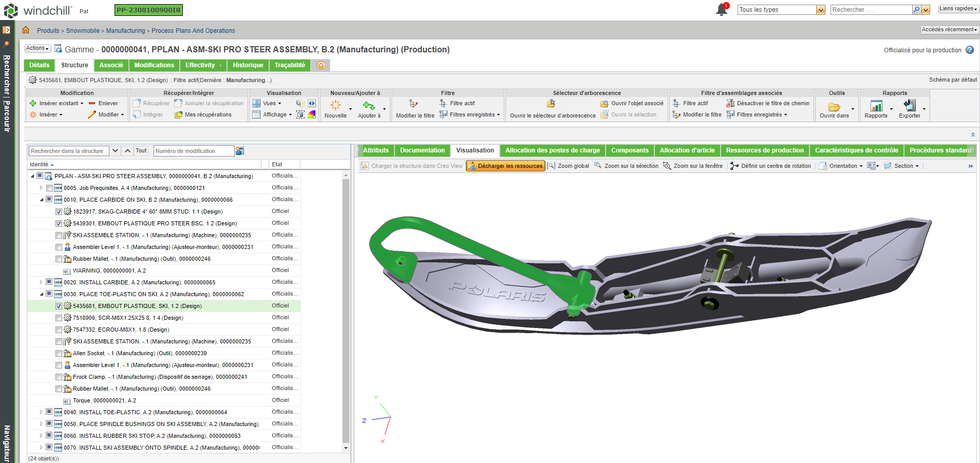The width and height of the screenshot is (980, 463).
Task: Uncheck the 5435681 EMBOUT PLASTIQUE checkbox
Action: tap(59, 305)
